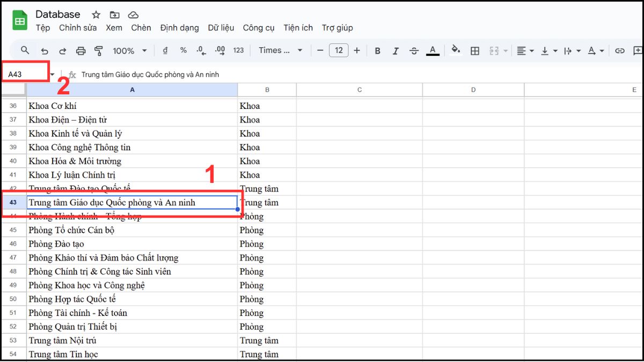Viewport: 644px width, 362px height.
Task: Open the Dữ liệu menu
Action: [221, 28]
